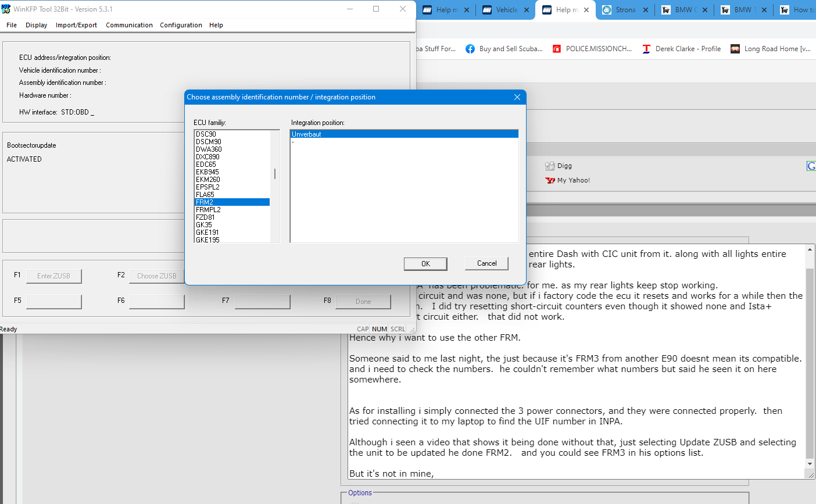This screenshot has width=816, height=504.
Task: Click the Strona tab favicon
Action: (607, 10)
